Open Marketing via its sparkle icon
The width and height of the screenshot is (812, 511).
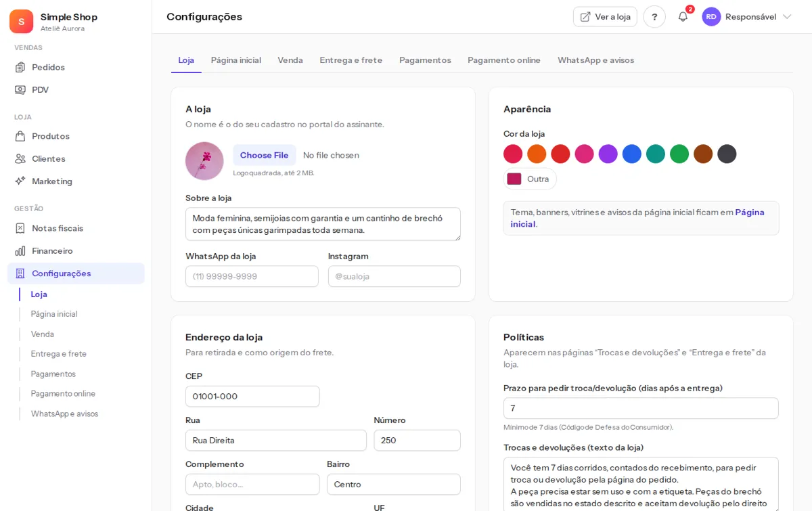point(20,181)
